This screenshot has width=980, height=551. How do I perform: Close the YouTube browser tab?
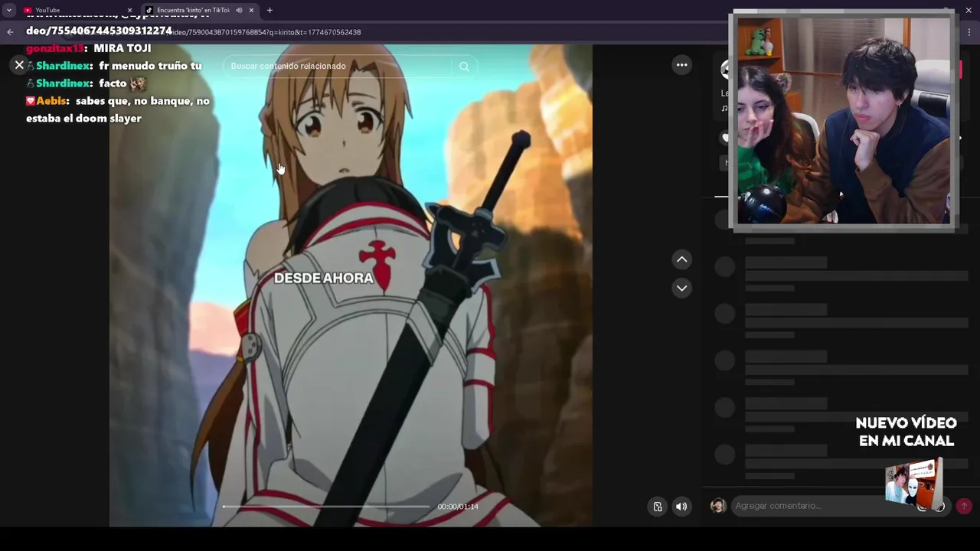coord(129,10)
